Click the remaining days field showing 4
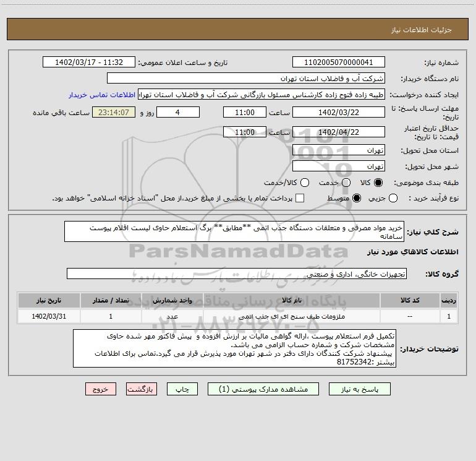 [x=178, y=113]
